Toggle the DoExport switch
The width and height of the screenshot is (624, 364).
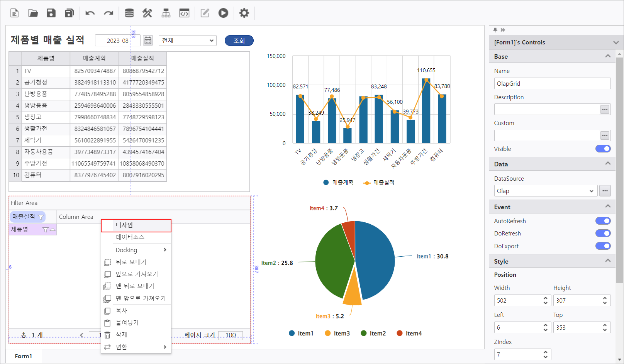click(x=603, y=246)
